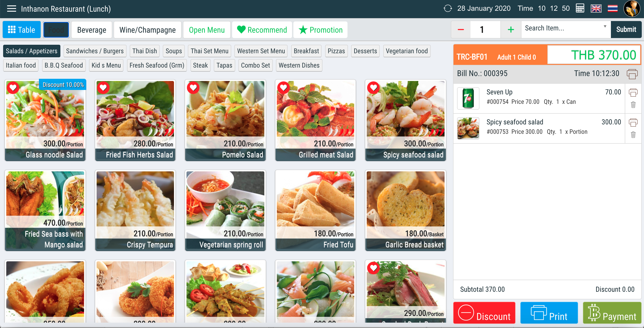Add Crispy Tempura to the order

pos(135,210)
